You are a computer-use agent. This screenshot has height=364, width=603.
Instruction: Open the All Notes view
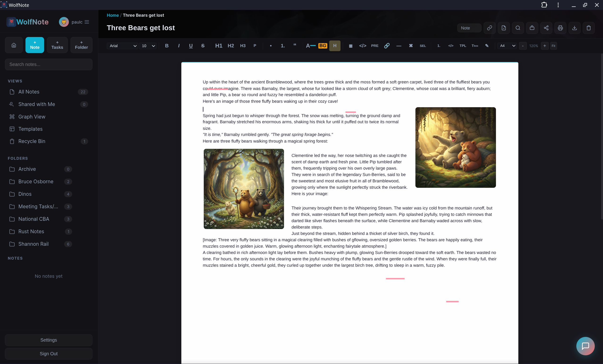(x=48, y=92)
